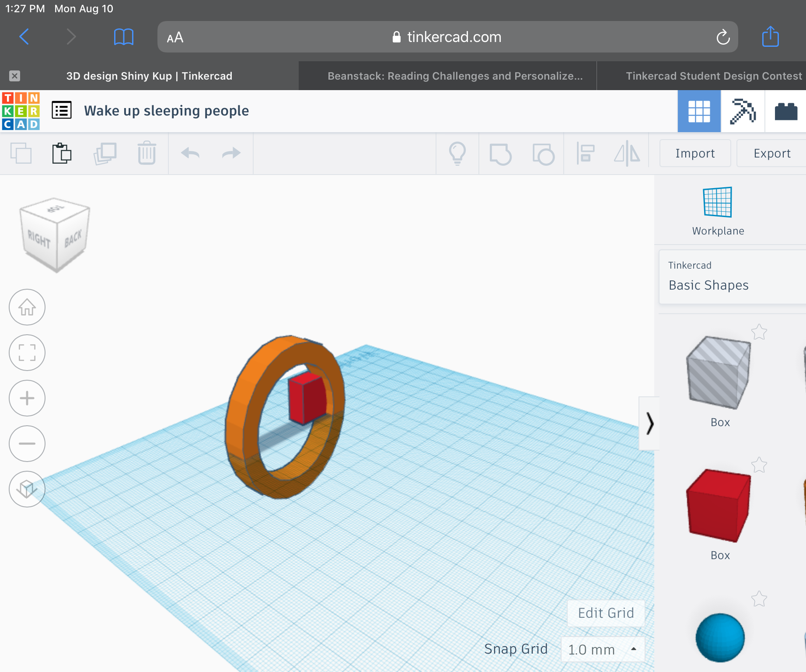
Task: Open the Snap Grid 1.0 mm dropdown
Action: pyautogui.click(x=603, y=649)
